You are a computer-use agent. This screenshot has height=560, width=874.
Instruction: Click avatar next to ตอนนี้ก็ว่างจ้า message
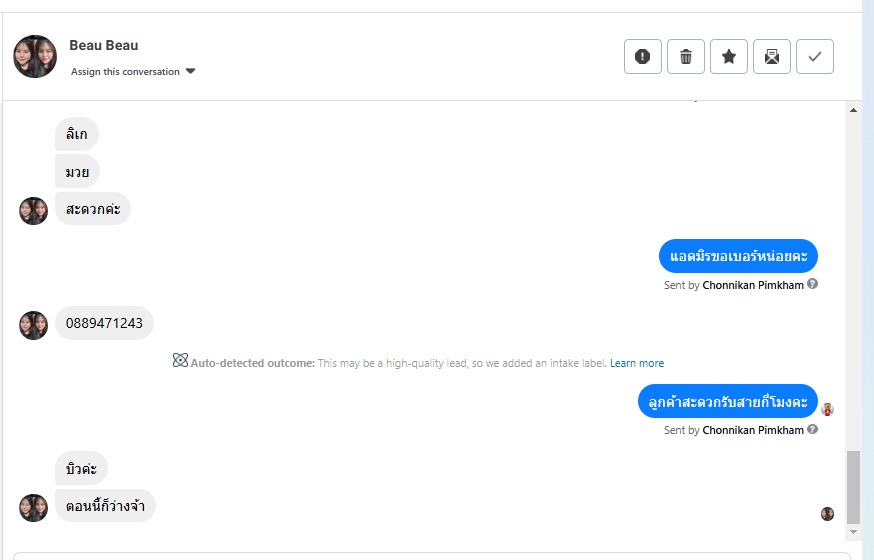(33, 508)
